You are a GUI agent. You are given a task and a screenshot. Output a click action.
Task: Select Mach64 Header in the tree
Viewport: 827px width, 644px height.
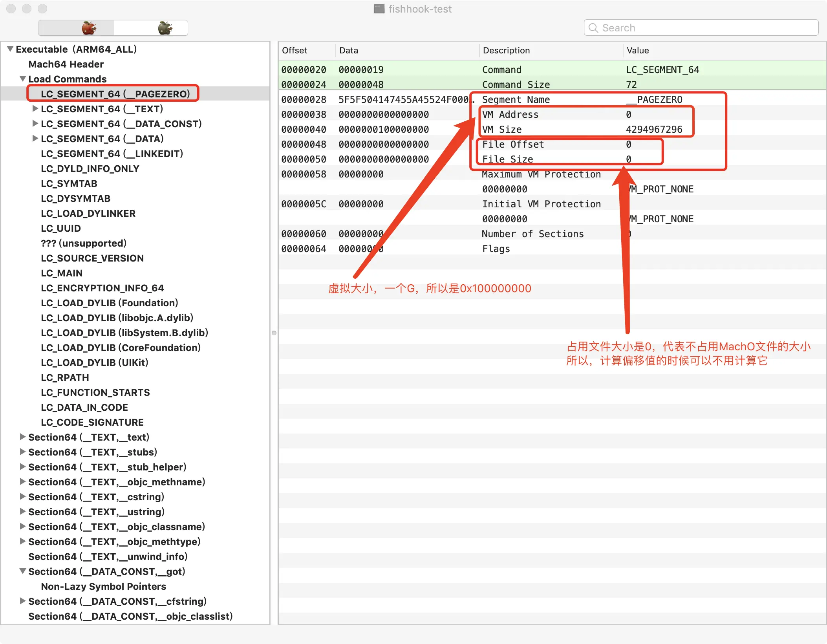pos(66,64)
